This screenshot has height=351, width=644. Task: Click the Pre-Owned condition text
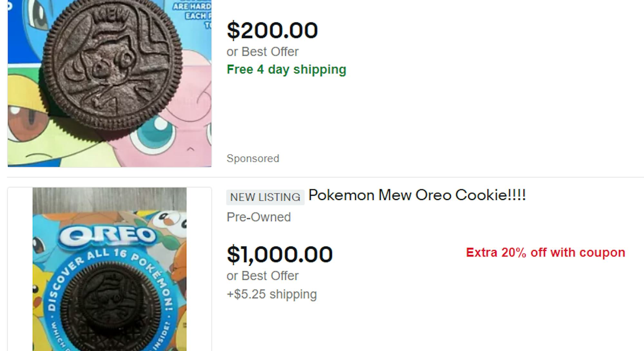[259, 217]
